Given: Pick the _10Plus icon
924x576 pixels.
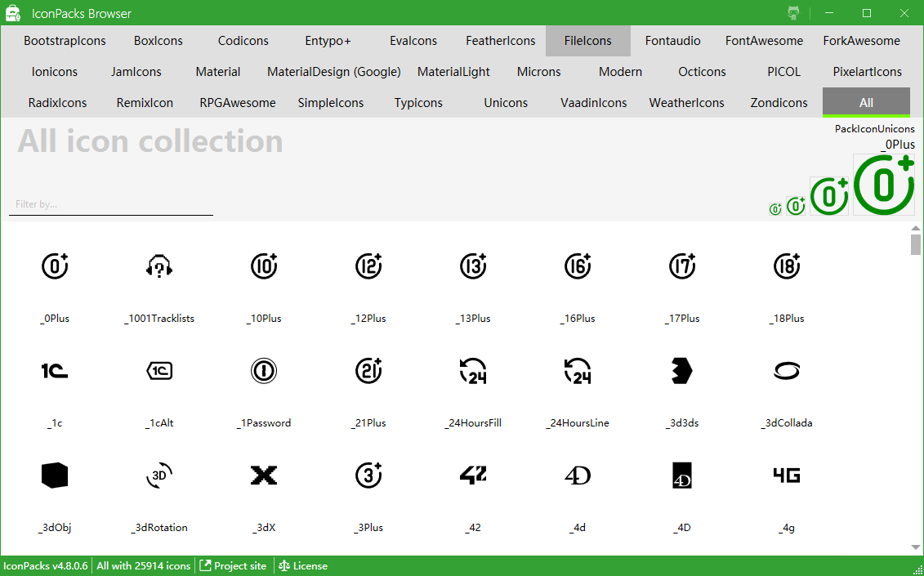Looking at the screenshot, I should [264, 266].
